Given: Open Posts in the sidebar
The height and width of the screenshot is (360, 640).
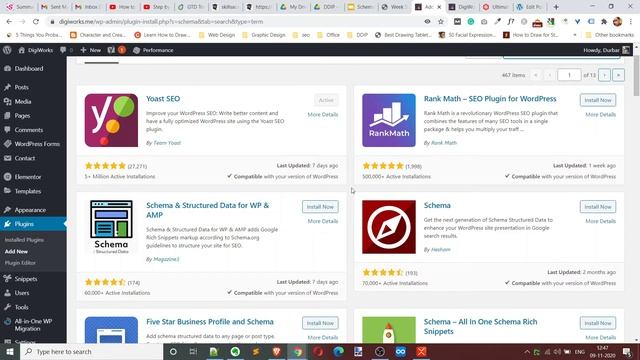Looking at the screenshot, I should pyautogui.click(x=21, y=87).
